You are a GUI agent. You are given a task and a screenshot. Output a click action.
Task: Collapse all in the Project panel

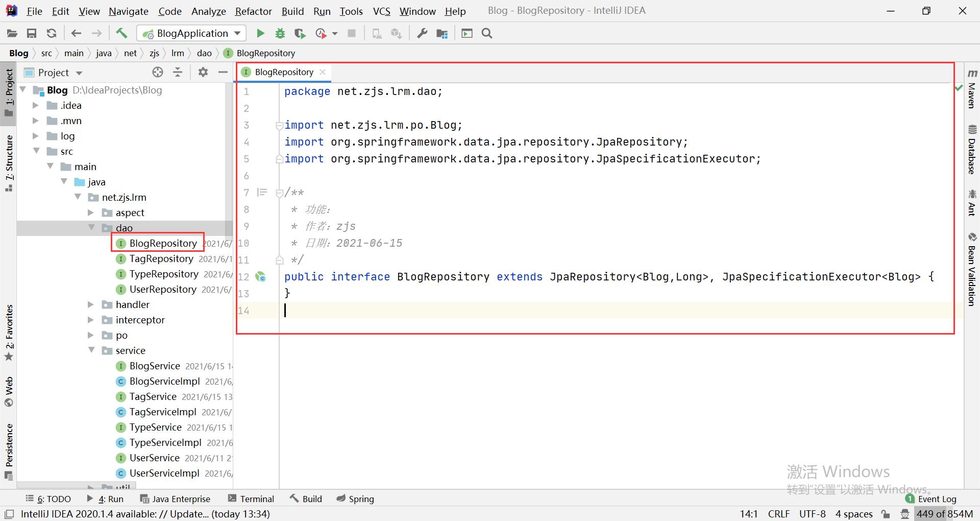(x=178, y=73)
